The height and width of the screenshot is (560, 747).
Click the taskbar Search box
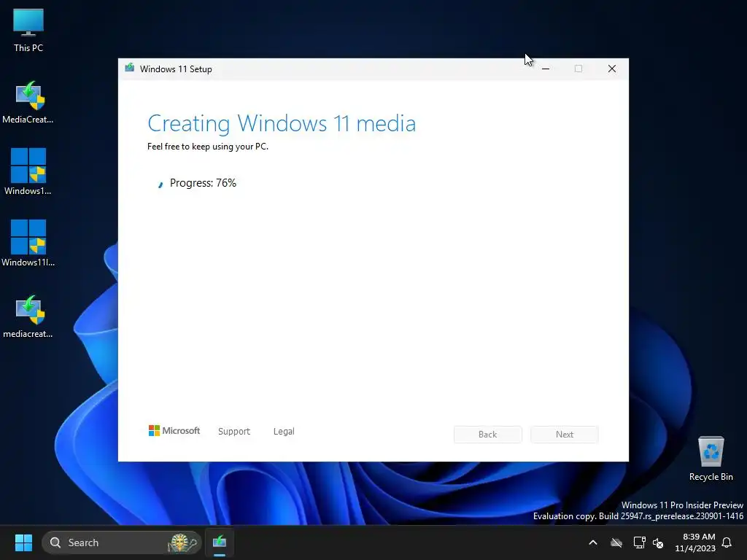(x=122, y=542)
